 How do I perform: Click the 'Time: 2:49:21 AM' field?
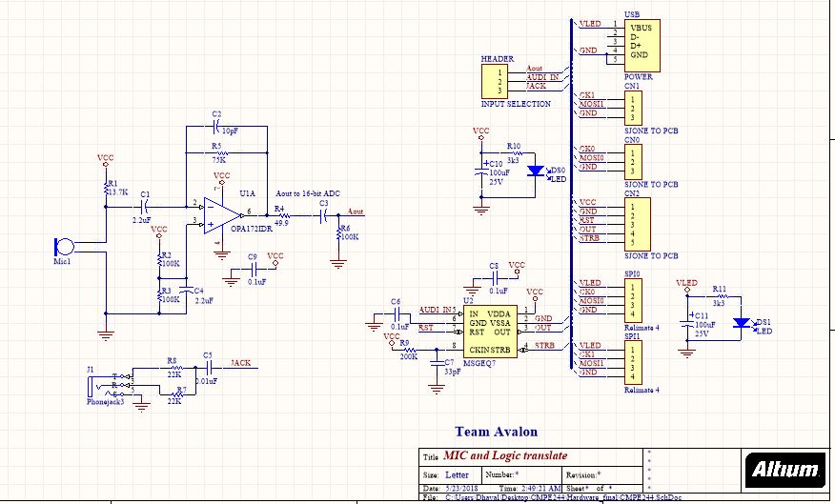[x=530, y=488]
